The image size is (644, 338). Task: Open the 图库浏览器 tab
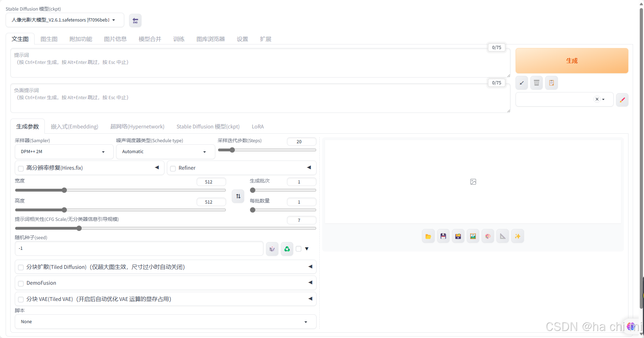211,39
